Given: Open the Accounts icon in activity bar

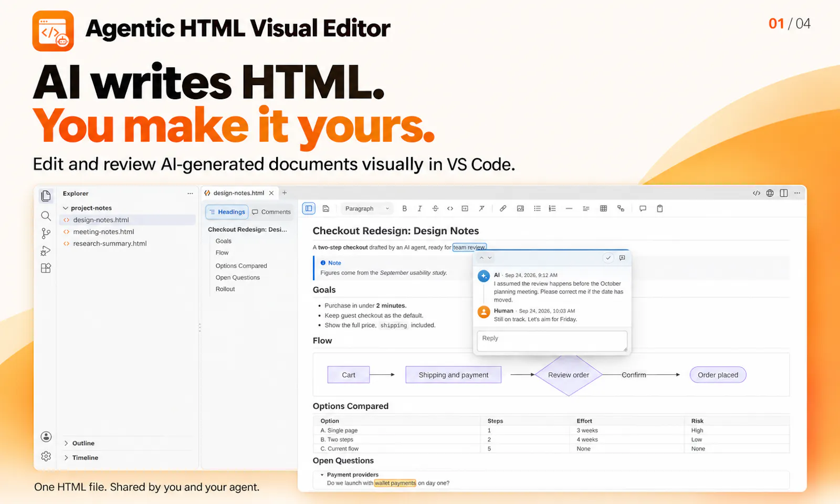Looking at the screenshot, I should 46,437.
